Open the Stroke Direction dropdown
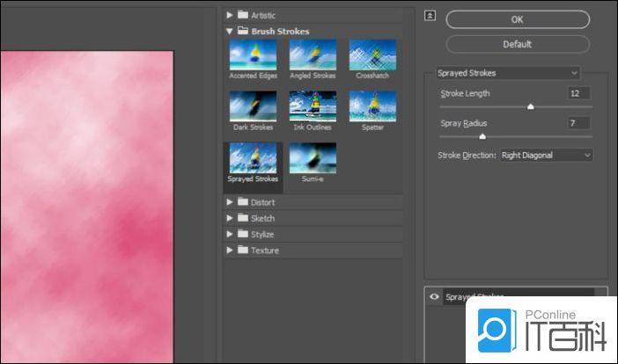The width and height of the screenshot is (618, 364). pos(546,156)
